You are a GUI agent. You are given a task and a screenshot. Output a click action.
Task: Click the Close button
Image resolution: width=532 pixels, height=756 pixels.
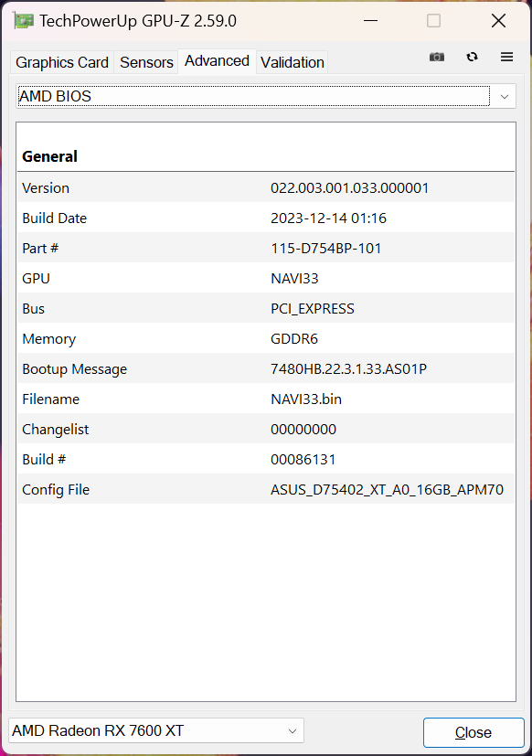tap(473, 732)
